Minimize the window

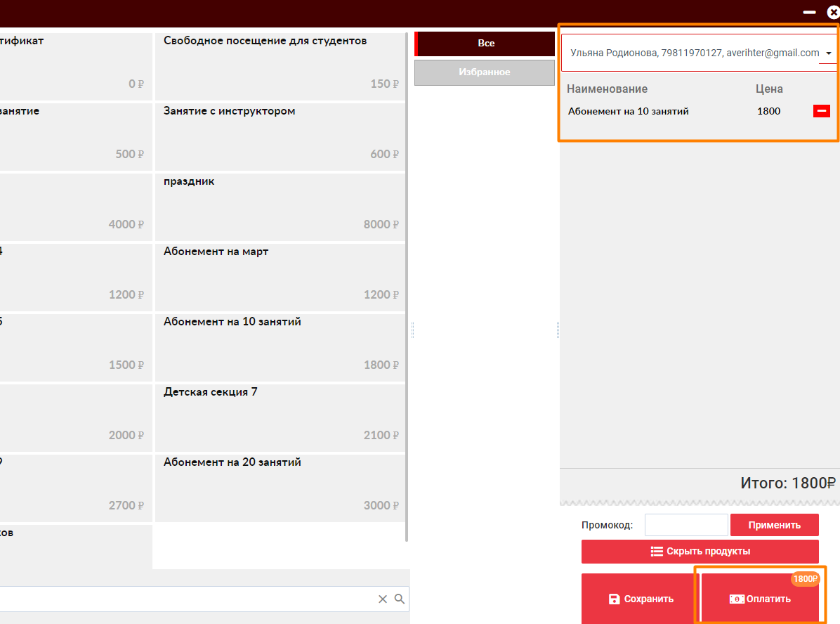pos(810,12)
